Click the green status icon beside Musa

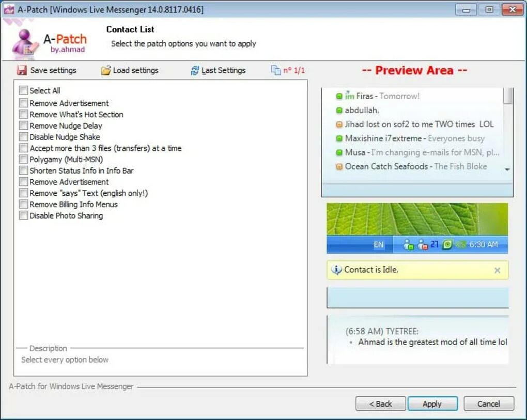(x=339, y=152)
